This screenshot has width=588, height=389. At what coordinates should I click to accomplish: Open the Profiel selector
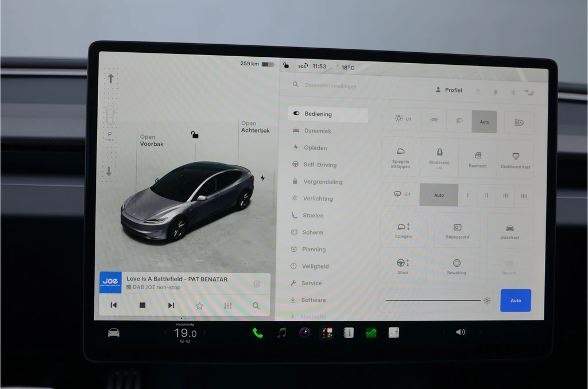(x=449, y=90)
